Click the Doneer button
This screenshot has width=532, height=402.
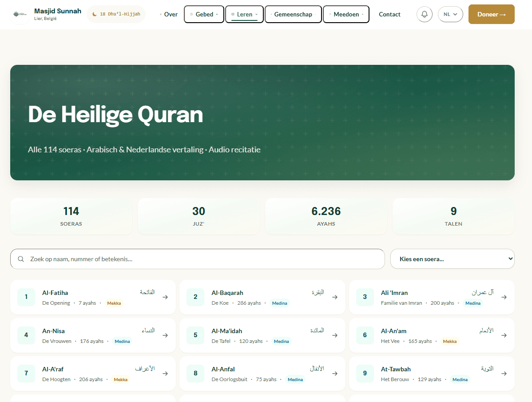[491, 14]
